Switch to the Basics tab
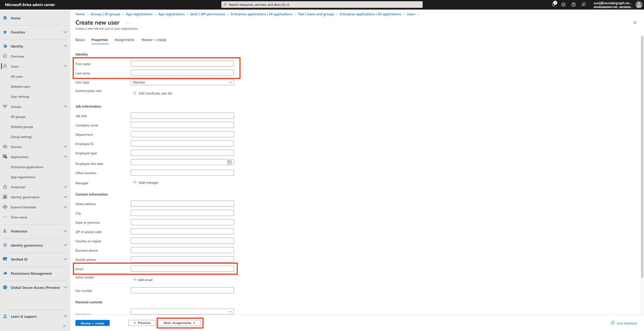644x331 pixels. (x=80, y=40)
